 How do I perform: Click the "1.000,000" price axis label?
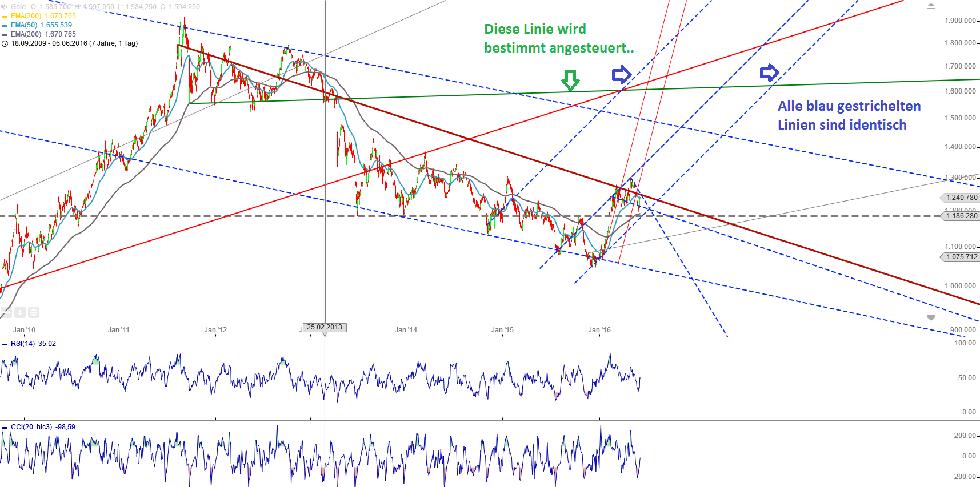961,286
